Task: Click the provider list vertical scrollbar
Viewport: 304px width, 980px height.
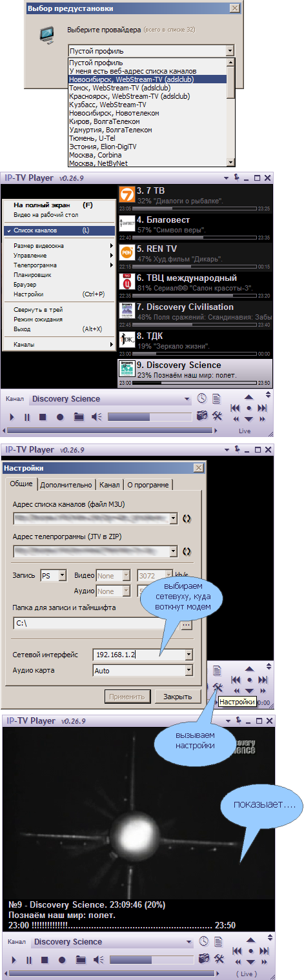Action: [x=230, y=112]
